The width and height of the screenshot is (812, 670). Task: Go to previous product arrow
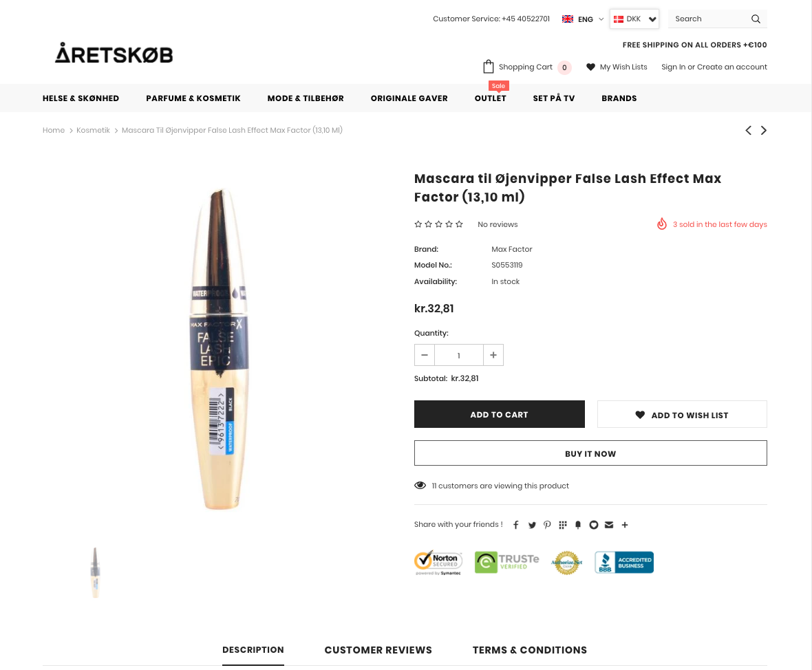pyautogui.click(x=748, y=131)
